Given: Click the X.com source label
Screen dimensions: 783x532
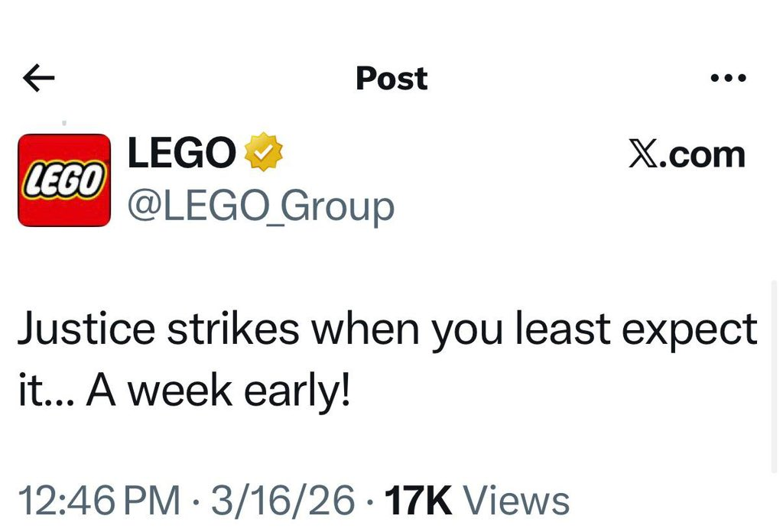Looking at the screenshot, I should [686, 154].
